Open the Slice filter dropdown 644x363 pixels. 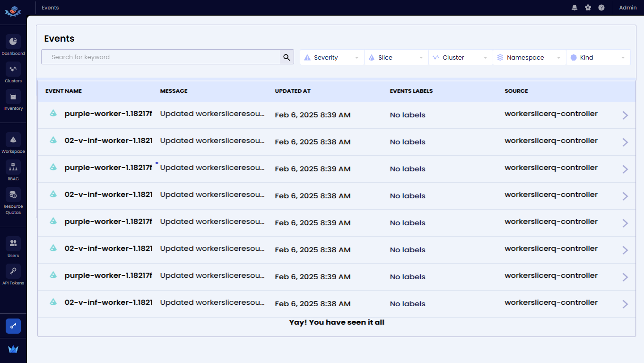tap(396, 57)
